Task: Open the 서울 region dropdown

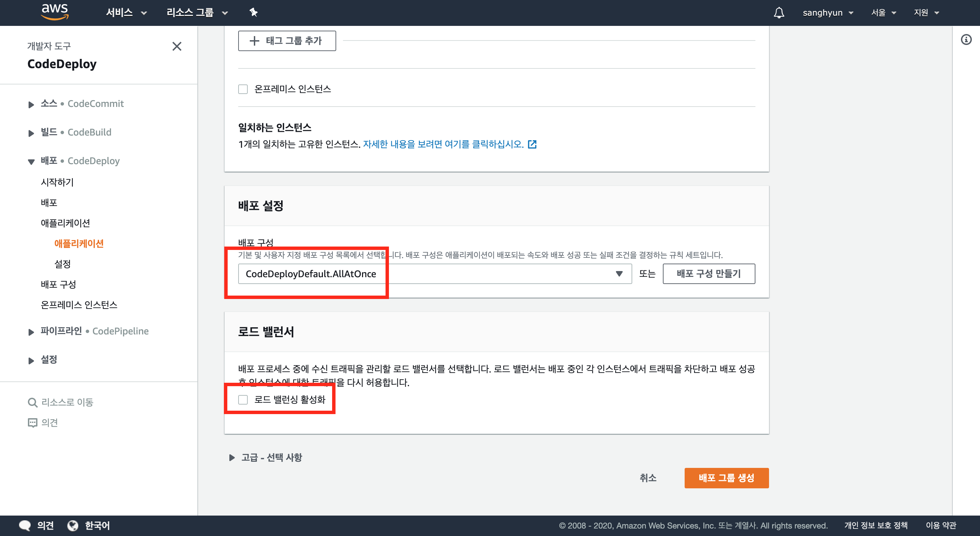Action: [x=883, y=13]
